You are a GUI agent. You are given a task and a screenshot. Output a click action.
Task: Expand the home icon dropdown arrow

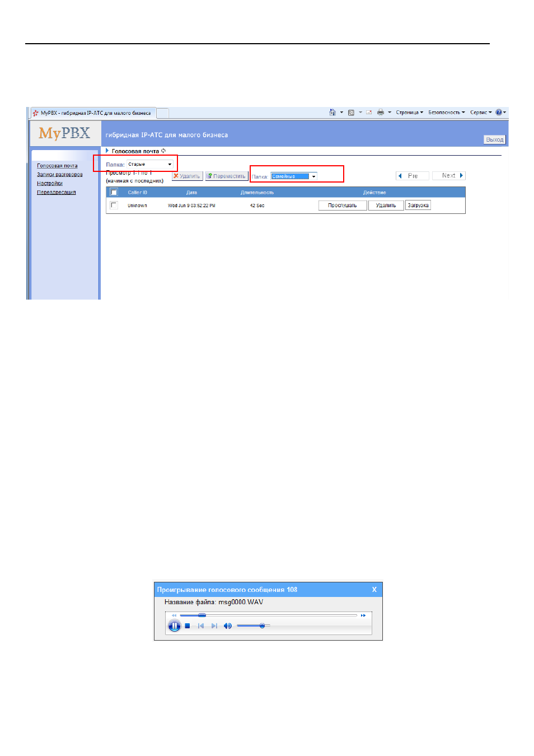tap(341, 113)
